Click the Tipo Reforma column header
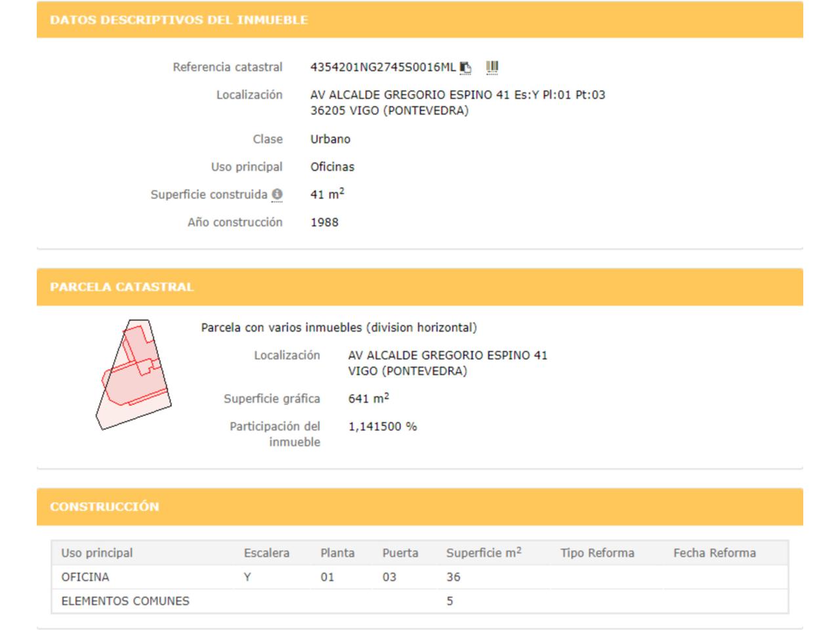 point(597,553)
